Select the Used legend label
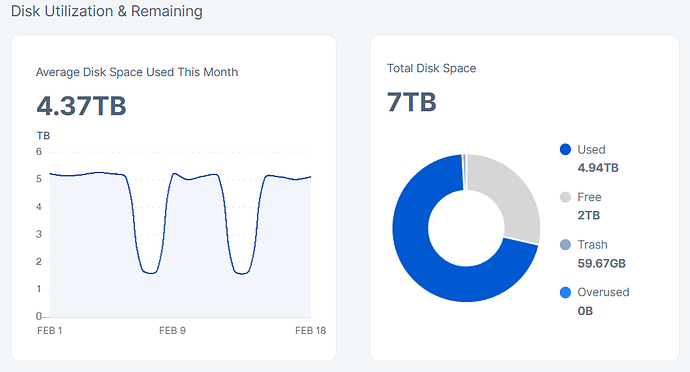 pos(591,150)
